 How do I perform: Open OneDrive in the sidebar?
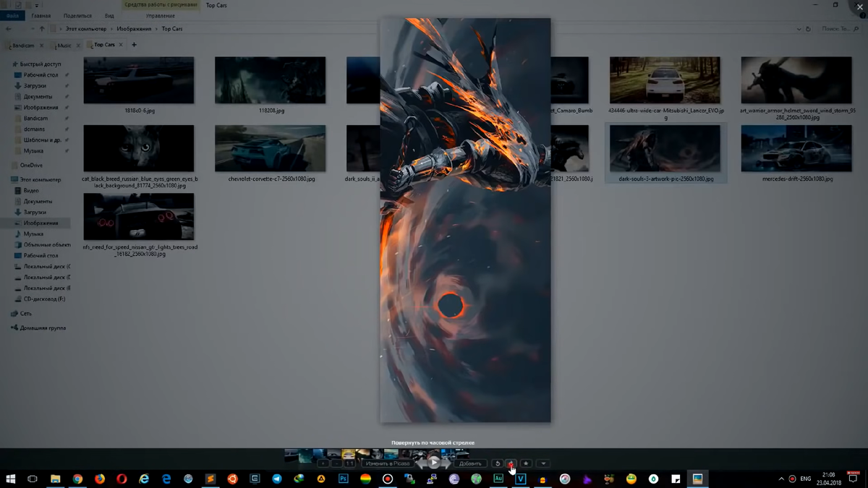point(31,166)
